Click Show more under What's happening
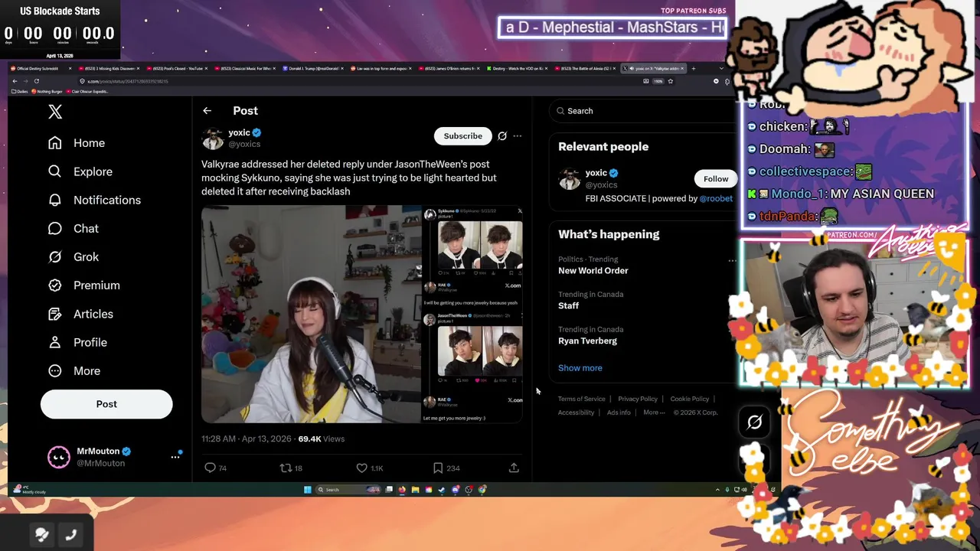Image resolution: width=980 pixels, height=551 pixels. [x=580, y=368]
